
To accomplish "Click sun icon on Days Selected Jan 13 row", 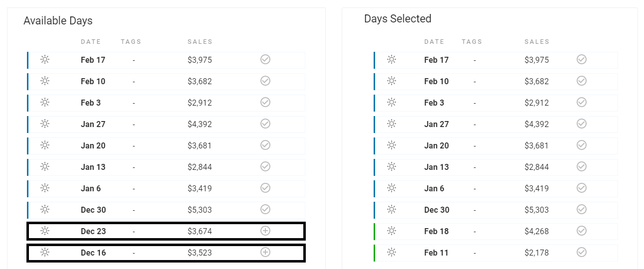I will [392, 167].
